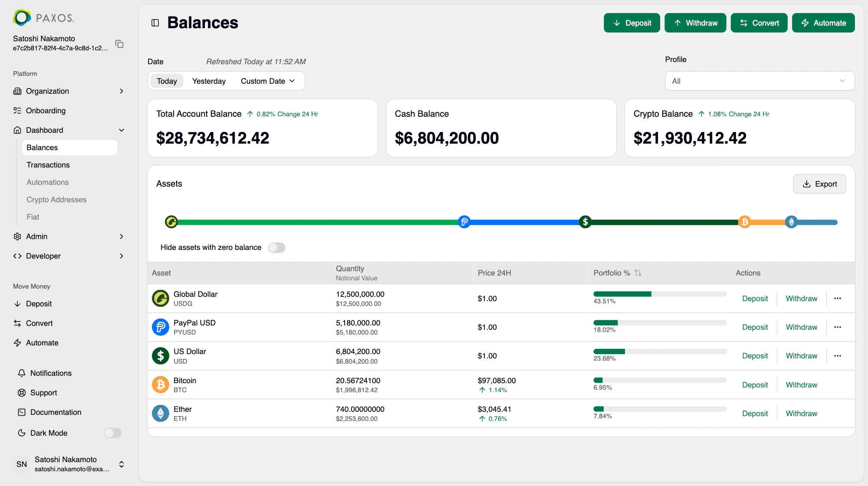Screen dimensions: 868x486
Task: Click the green Deposit button in header
Action: [x=631, y=23]
